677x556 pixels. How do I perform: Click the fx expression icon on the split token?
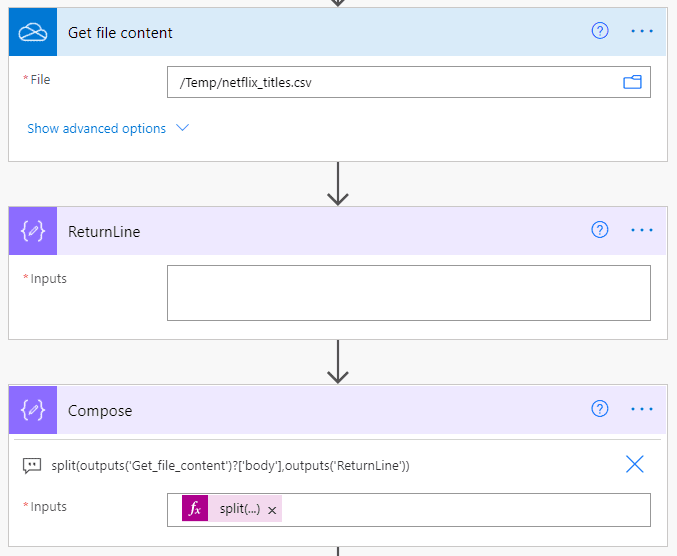pyautogui.click(x=196, y=509)
